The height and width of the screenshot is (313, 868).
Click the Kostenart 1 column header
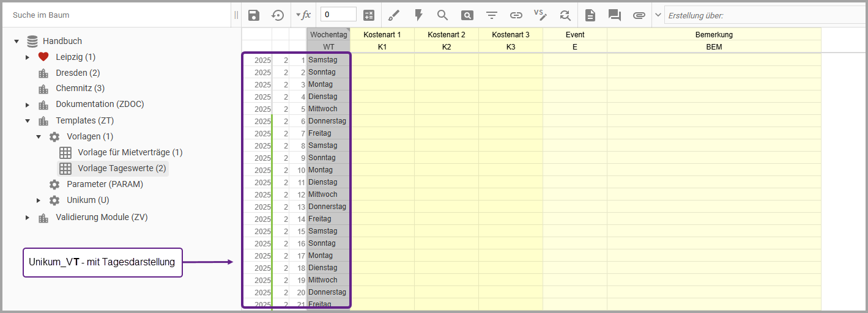(382, 35)
